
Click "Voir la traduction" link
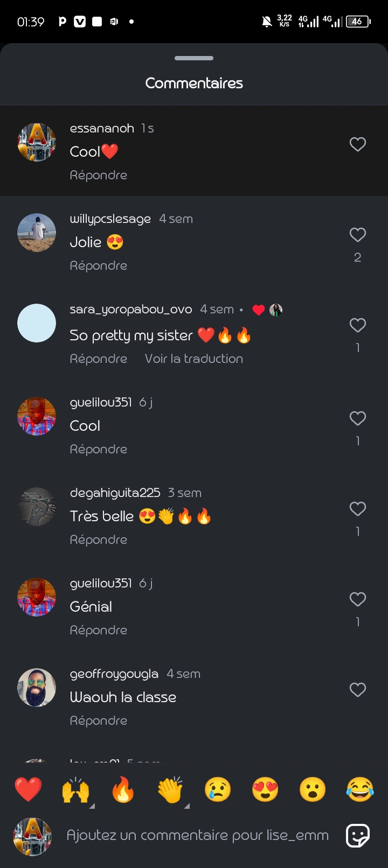click(194, 359)
